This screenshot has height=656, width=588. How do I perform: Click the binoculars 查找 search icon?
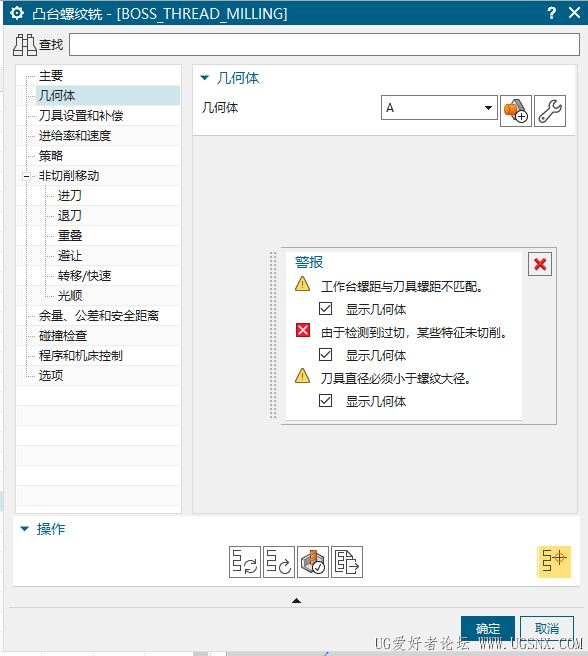(x=25, y=45)
